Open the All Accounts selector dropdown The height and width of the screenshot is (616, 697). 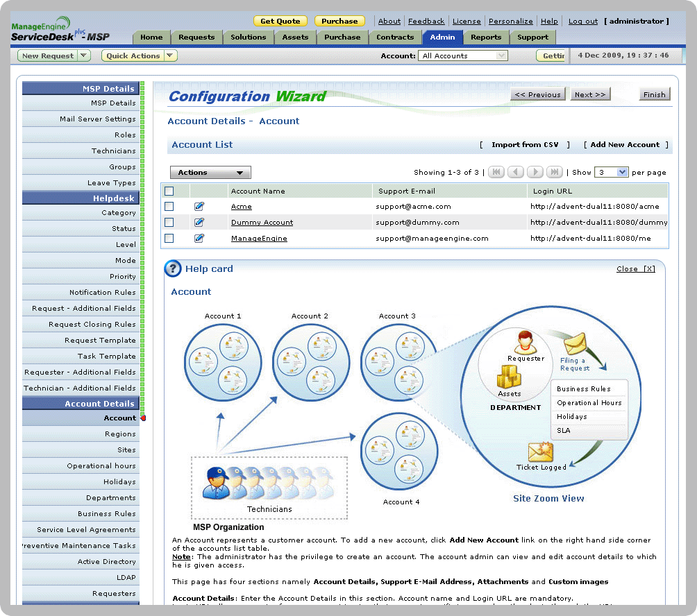point(463,55)
